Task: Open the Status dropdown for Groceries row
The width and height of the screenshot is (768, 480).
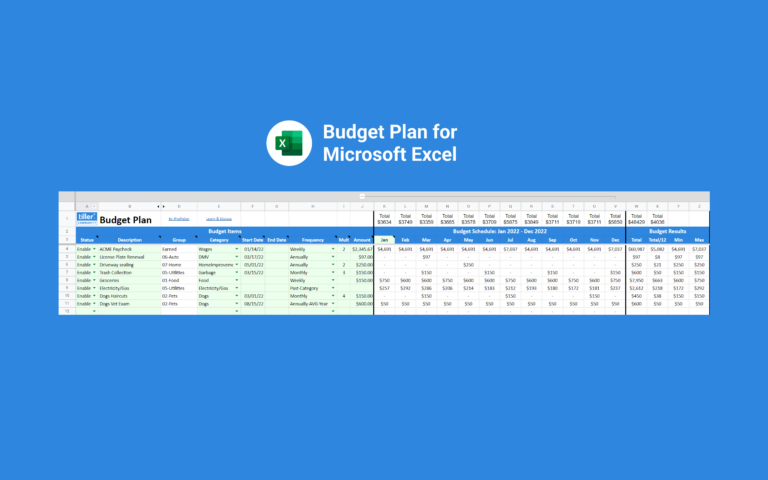Action: (x=94, y=280)
